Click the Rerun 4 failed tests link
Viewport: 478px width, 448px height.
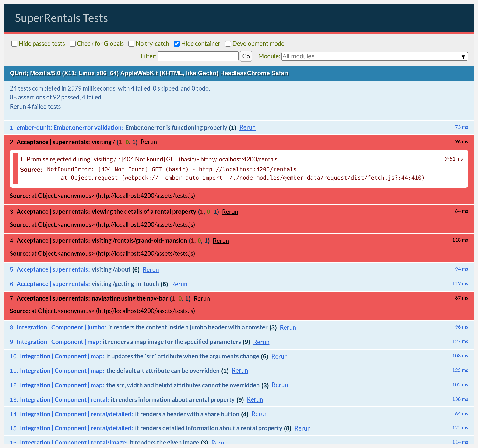pos(35,106)
